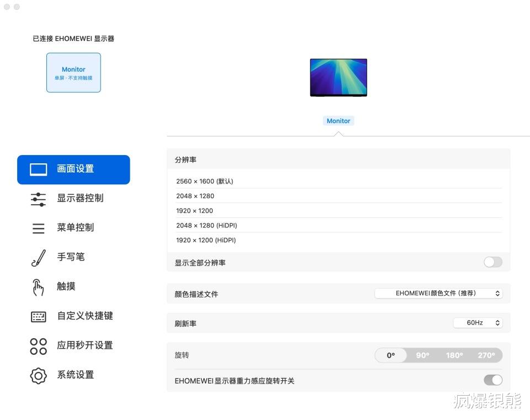Select the Monitor tab label under the preview
530x420 pixels.
click(338, 121)
